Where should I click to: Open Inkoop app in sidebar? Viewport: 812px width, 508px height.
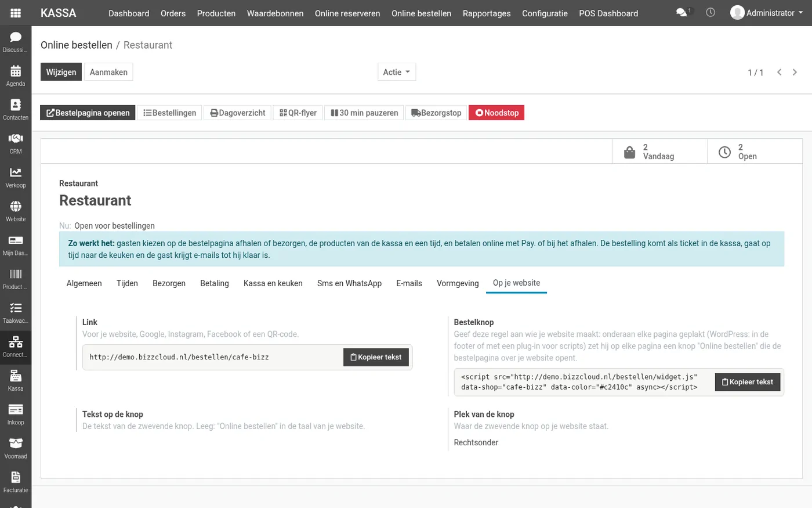[16, 415]
